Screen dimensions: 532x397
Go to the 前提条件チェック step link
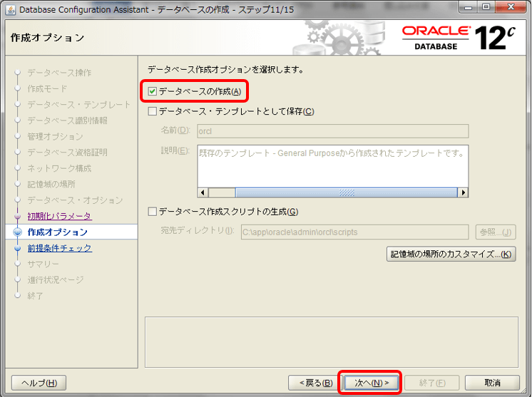coord(59,248)
